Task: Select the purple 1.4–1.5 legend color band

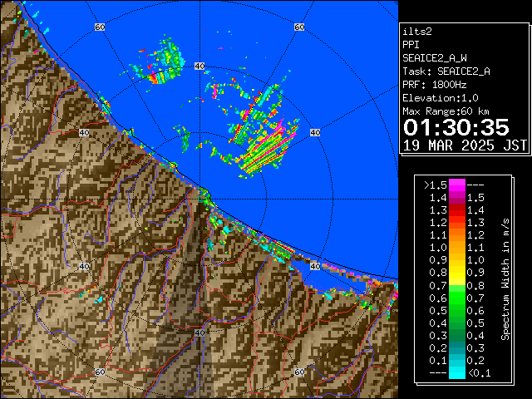Action: point(456,198)
